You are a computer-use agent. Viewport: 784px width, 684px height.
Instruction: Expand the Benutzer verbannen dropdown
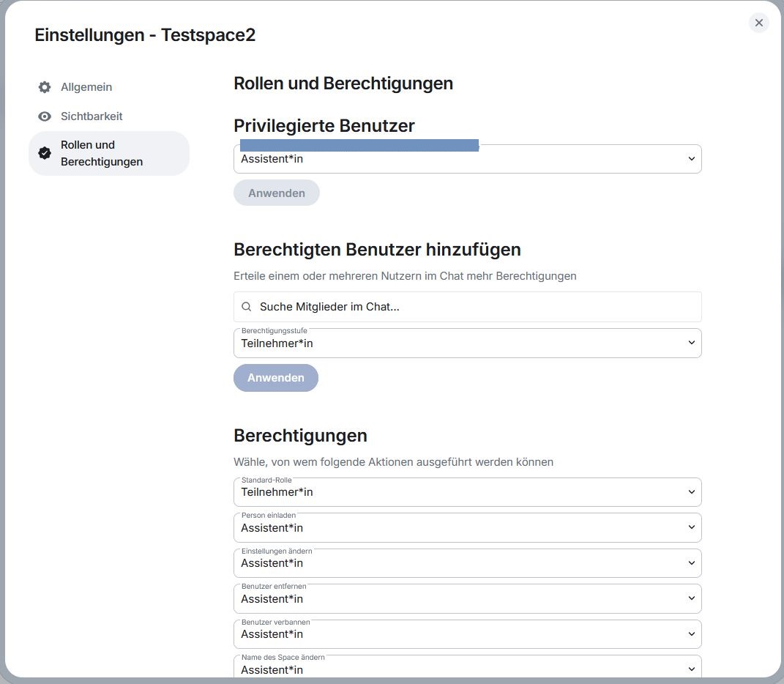[467, 634]
